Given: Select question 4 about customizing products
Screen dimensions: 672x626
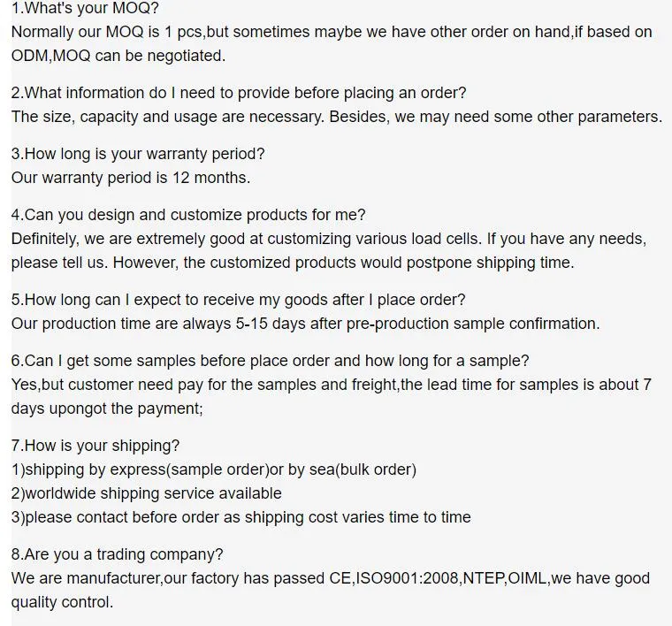Looking at the screenshot, I should [x=188, y=215].
